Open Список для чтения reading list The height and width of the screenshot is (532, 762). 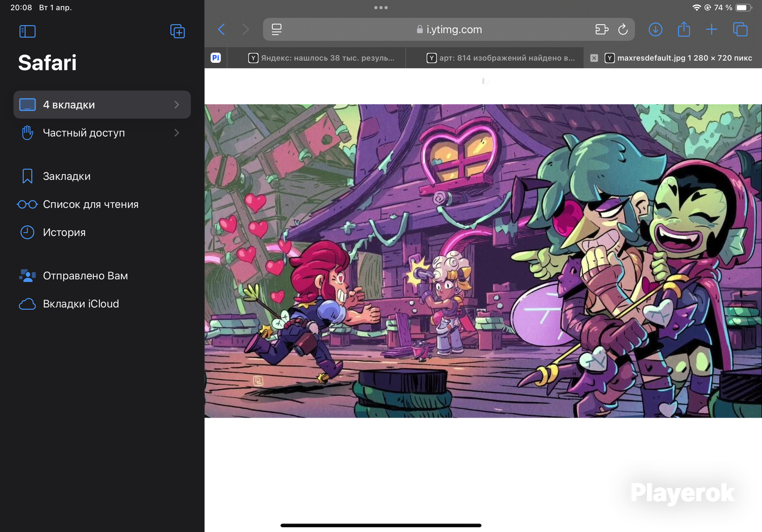click(102, 204)
